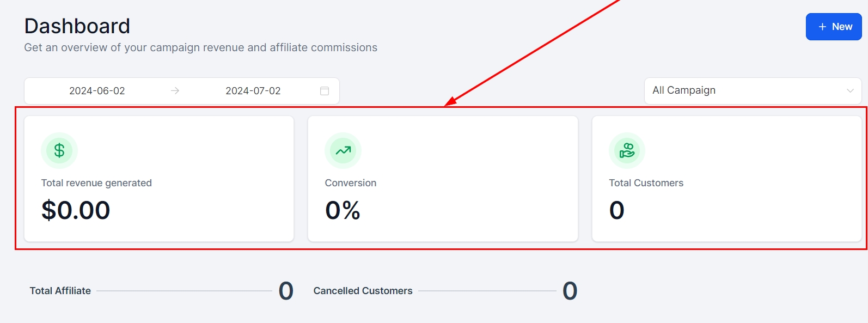868x323 pixels.
Task: Click the Cancelled Customers count value
Action: click(x=570, y=291)
